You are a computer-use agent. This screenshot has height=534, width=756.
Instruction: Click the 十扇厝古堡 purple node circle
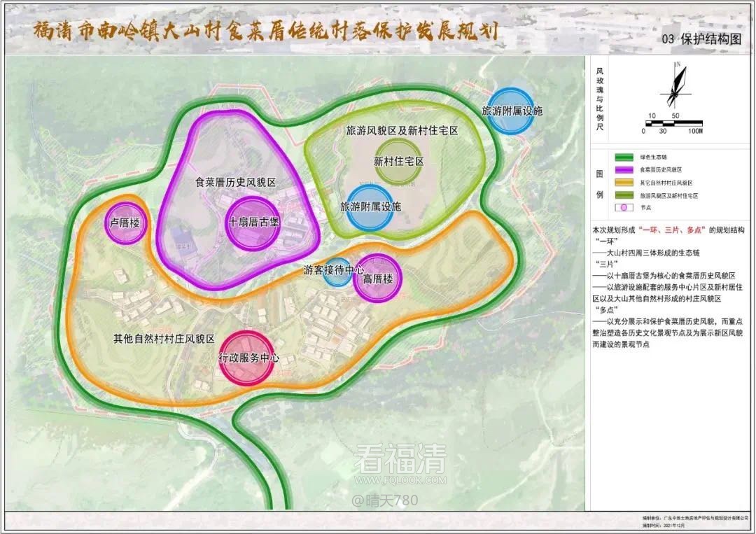tap(253, 223)
